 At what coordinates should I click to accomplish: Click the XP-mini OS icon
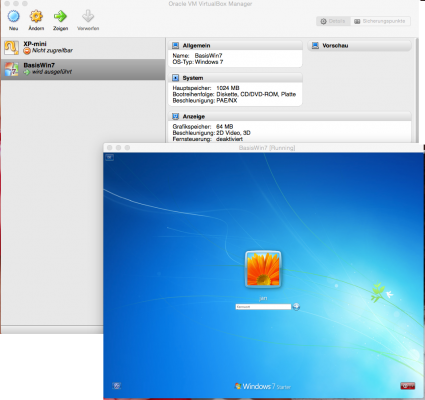11,48
